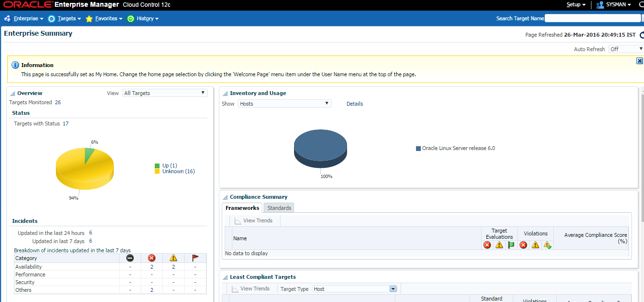Click the page refresh icon
Viewport: 644px width, 302px height.
pyautogui.click(x=641, y=35)
